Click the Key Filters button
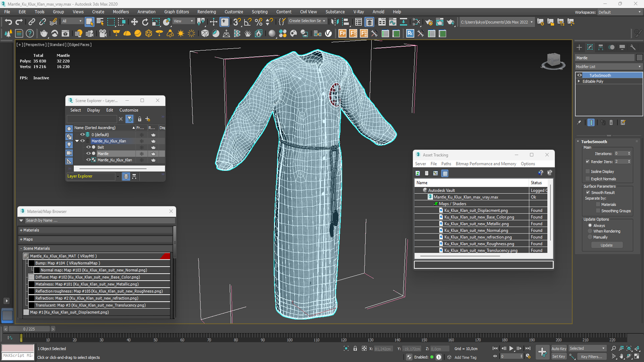644x362 pixels. [591, 357]
